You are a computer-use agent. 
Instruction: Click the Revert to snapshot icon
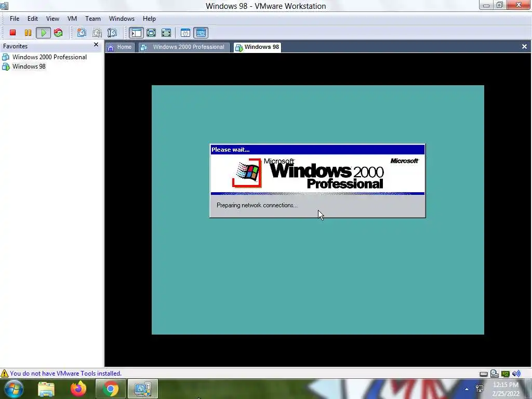(97, 33)
